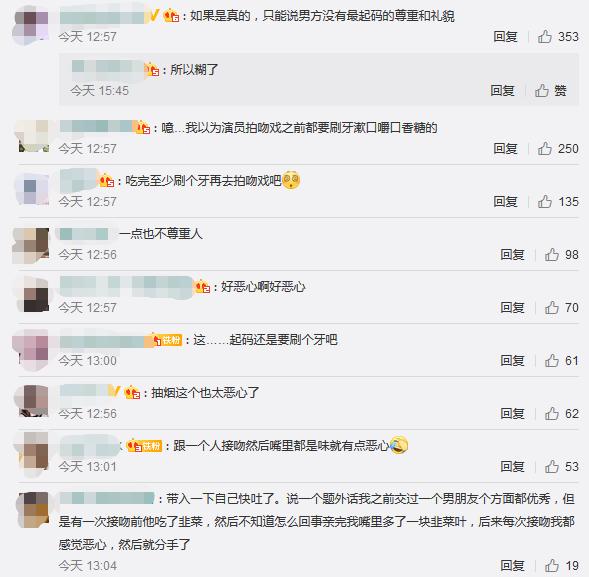Open avatar of the 好恶心啊好恶心 commenter
Screen dimensions: 589x577
32,294
